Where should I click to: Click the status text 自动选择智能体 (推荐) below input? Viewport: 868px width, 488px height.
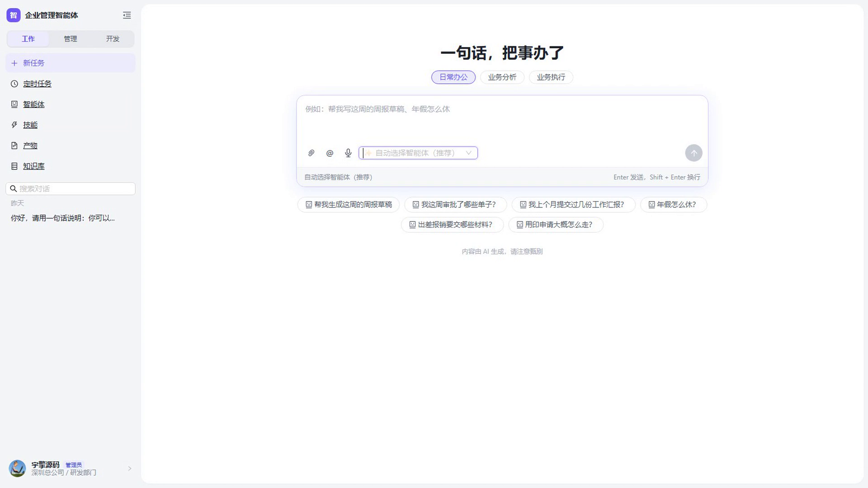click(338, 177)
